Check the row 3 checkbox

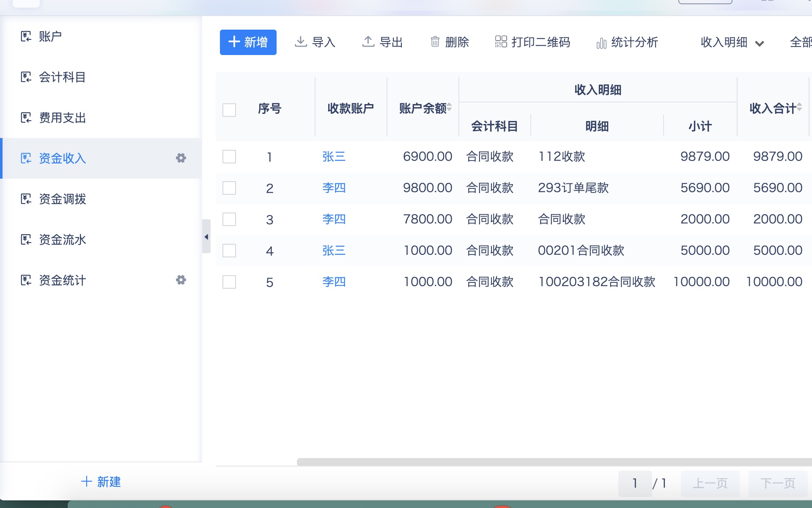(x=229, y=219)
